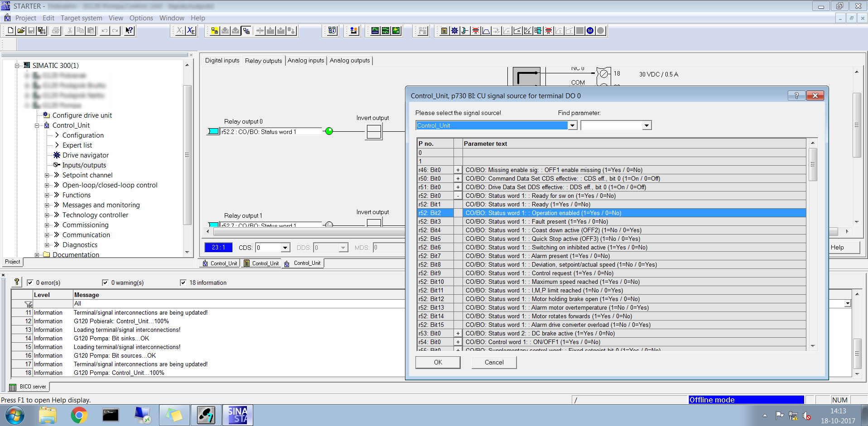
Task: Expand the r53: Bit0 parameter row
Action: [458, 334]
